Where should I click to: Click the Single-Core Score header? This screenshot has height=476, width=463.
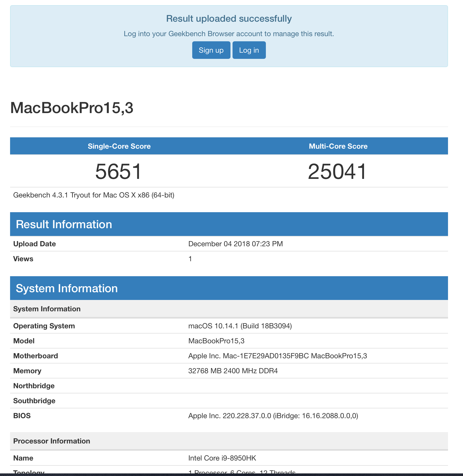119,146
